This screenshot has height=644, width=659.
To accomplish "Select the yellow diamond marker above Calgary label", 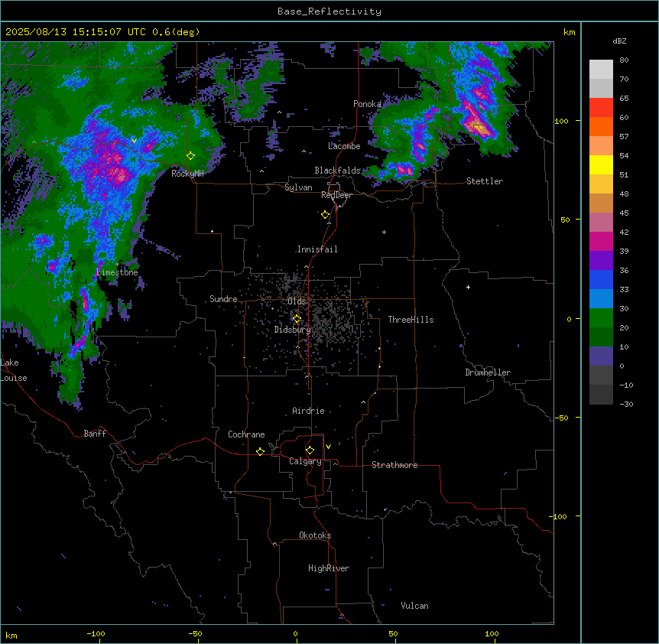I will pyautogui.click(x=310, y=450).
